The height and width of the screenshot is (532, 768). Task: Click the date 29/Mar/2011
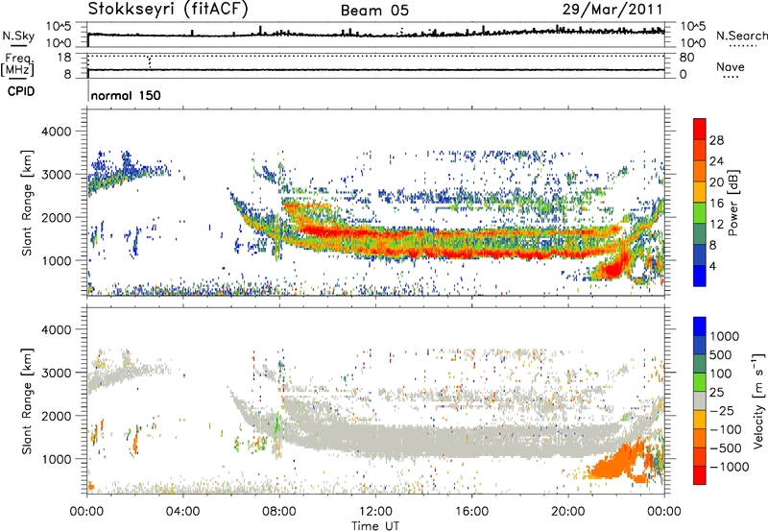[612, 10]
